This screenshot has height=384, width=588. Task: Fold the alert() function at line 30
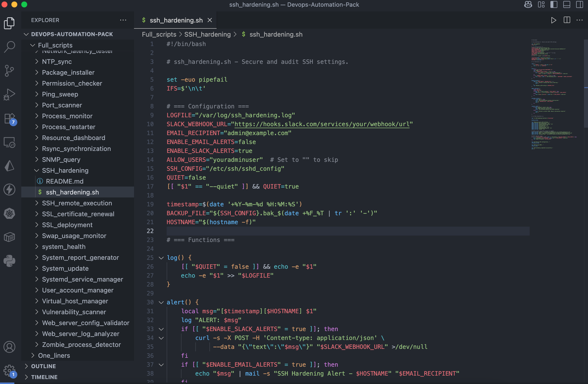(x=161, y=302)
